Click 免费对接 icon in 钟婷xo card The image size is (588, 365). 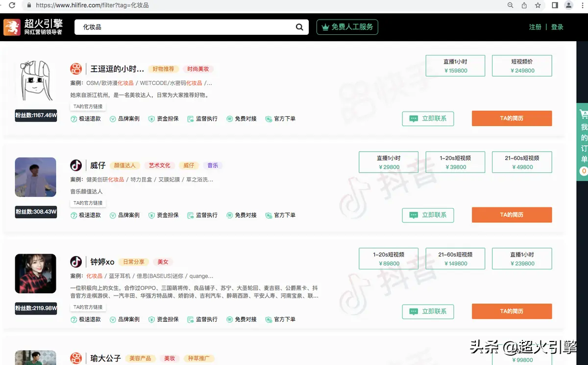[x=229, y=319]
